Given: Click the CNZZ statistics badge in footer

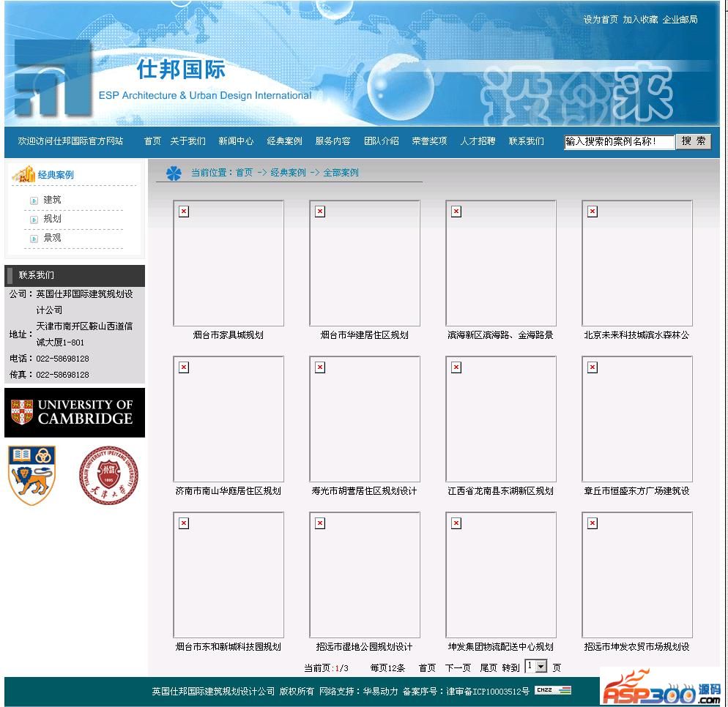Looking at the screenshot, I should coord(553,690).
